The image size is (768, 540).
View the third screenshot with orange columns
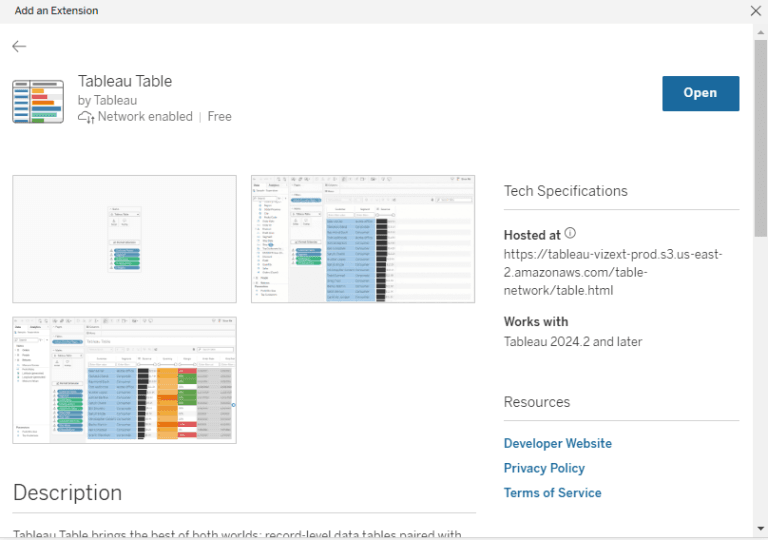(124, 380)
